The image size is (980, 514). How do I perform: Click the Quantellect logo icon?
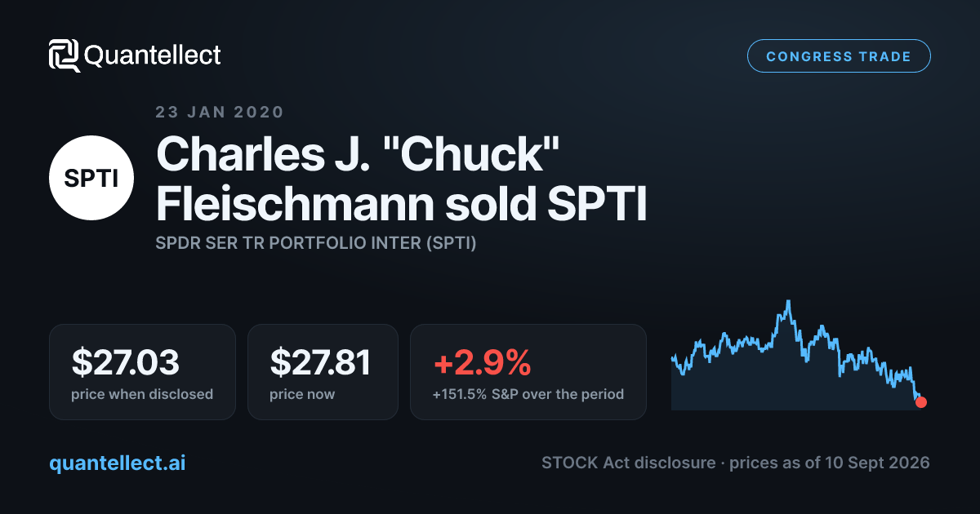click(x=64, y=55)
